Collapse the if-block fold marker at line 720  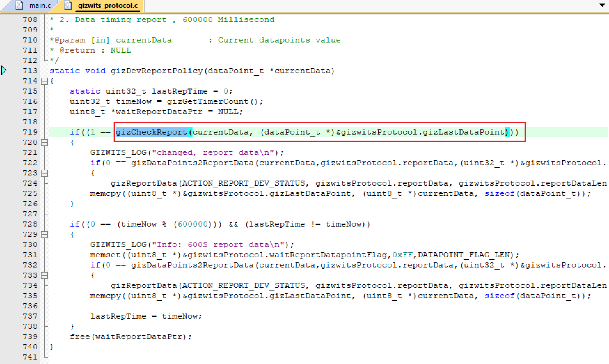coord(45,143)
